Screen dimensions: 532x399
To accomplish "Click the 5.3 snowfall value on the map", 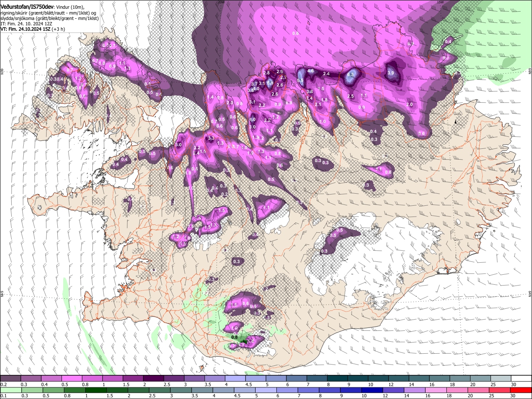I will click(270, 83).
